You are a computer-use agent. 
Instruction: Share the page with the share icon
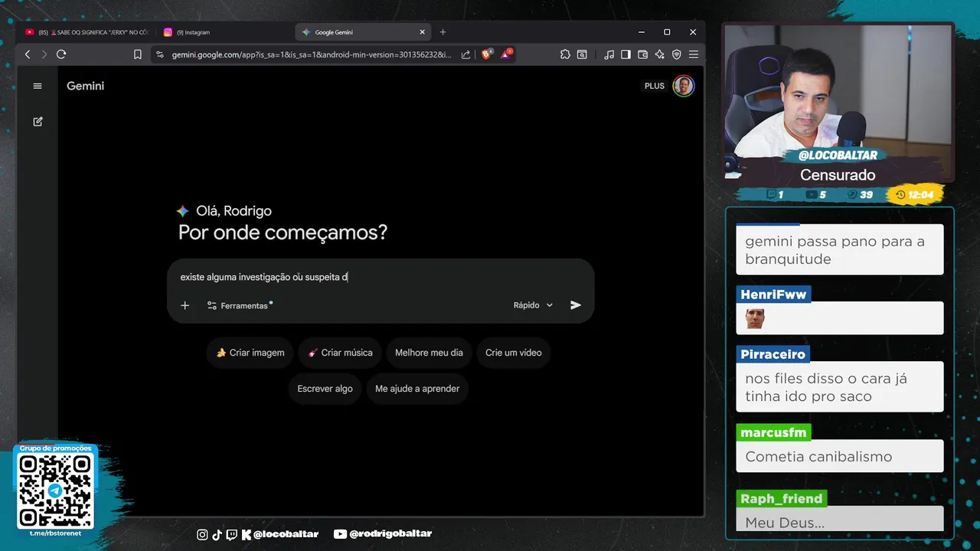465,54
